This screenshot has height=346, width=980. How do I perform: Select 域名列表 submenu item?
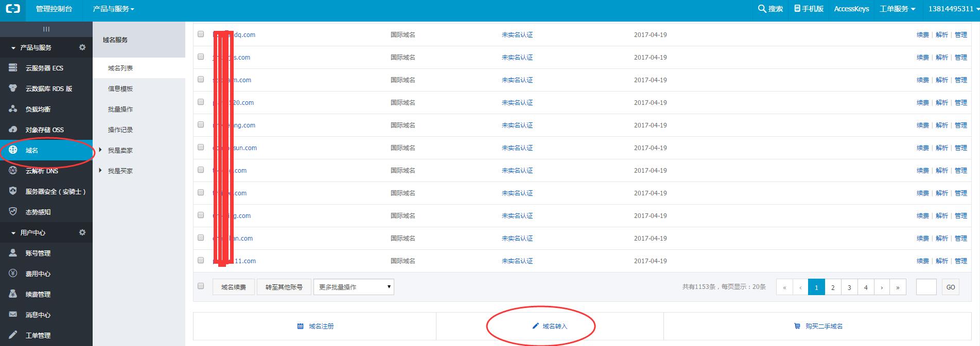[139, 68]
